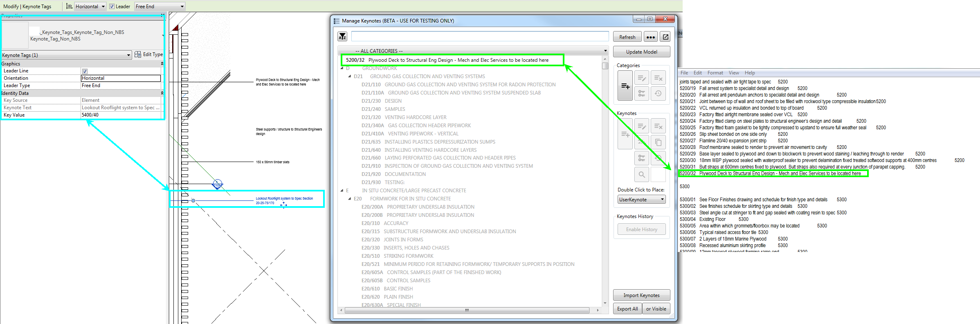Click the Leader Type Free End value
The image size is (980, 324).
(x=121, y=85)
